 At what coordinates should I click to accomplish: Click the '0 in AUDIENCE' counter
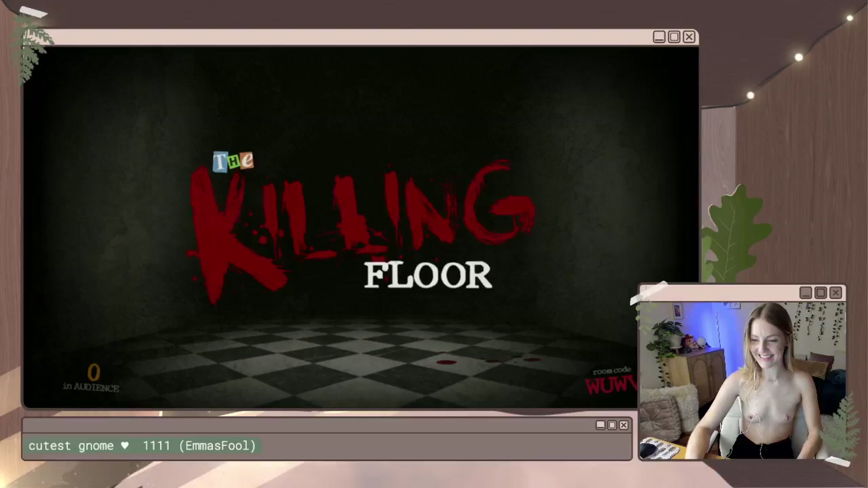click(91, 378)
